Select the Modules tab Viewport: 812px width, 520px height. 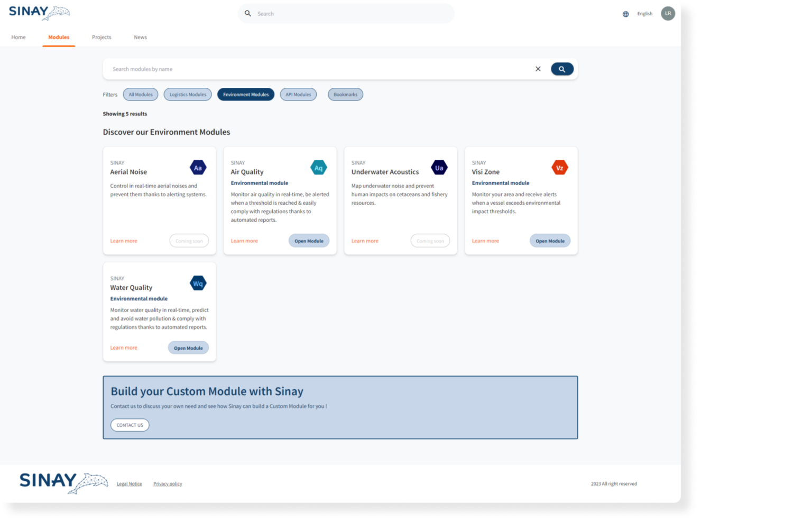(59, 38)
